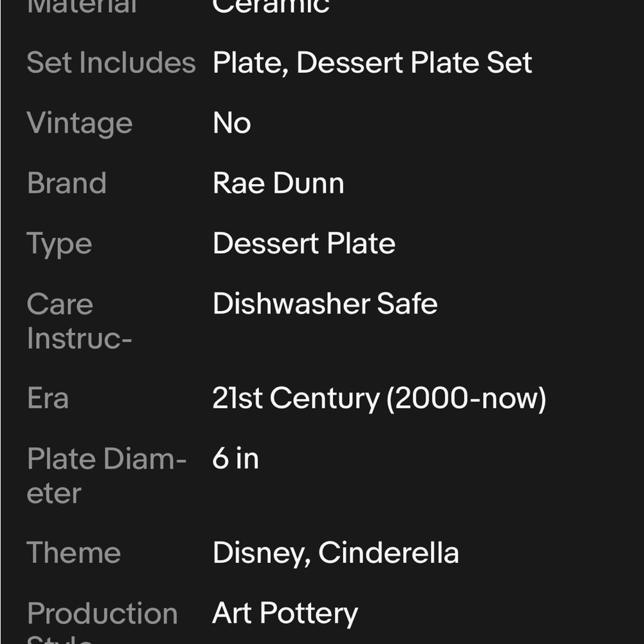Screen dimensions: 644x644
Task: Click the 'Dishwasher Safe' value
Action: [x=325, y=303]
